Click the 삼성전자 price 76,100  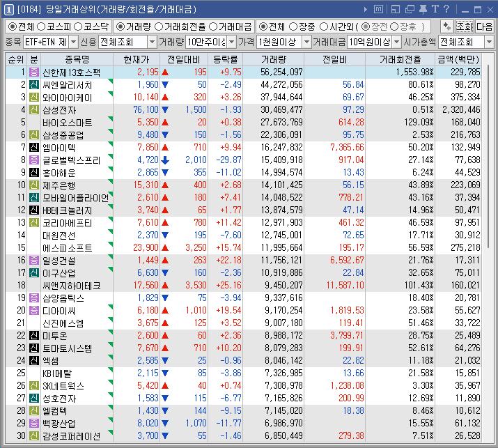coord(146,110)
